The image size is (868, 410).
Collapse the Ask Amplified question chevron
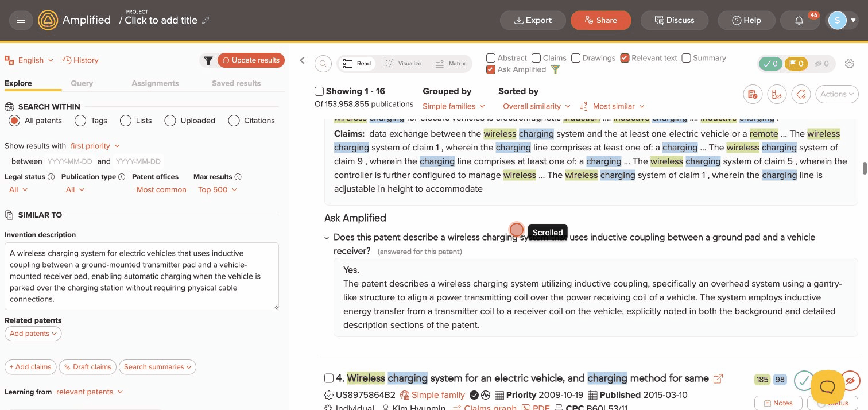click(326, 237)
